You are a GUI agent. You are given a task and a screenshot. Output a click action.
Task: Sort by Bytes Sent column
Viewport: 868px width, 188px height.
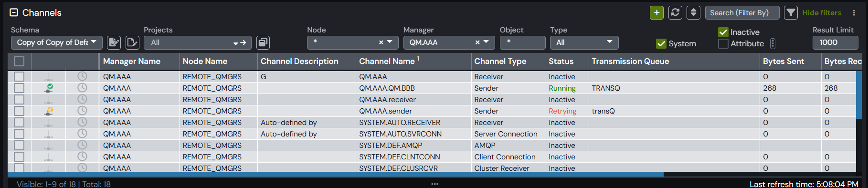point(783,61)
